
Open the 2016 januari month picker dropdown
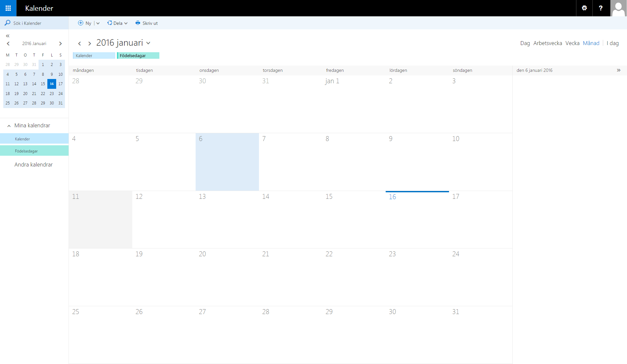coord(148,43)
